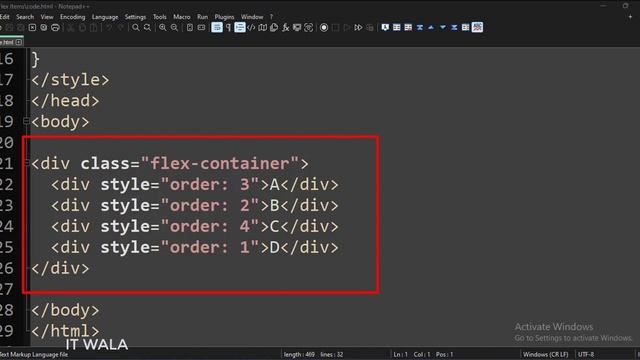The height and width of the screenshot is (360, 640).
Task: Click 'Windows (CR LF)' in the status bar
Action: (x=545, y=354)
